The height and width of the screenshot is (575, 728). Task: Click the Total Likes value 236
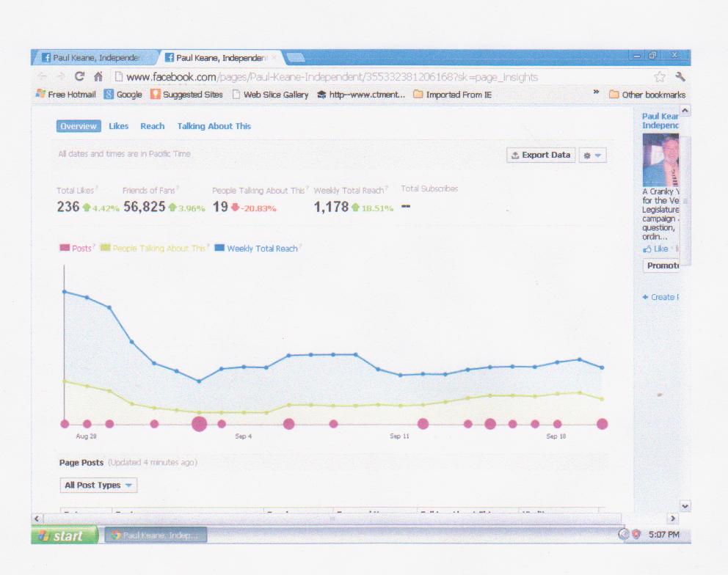point(68,207)
